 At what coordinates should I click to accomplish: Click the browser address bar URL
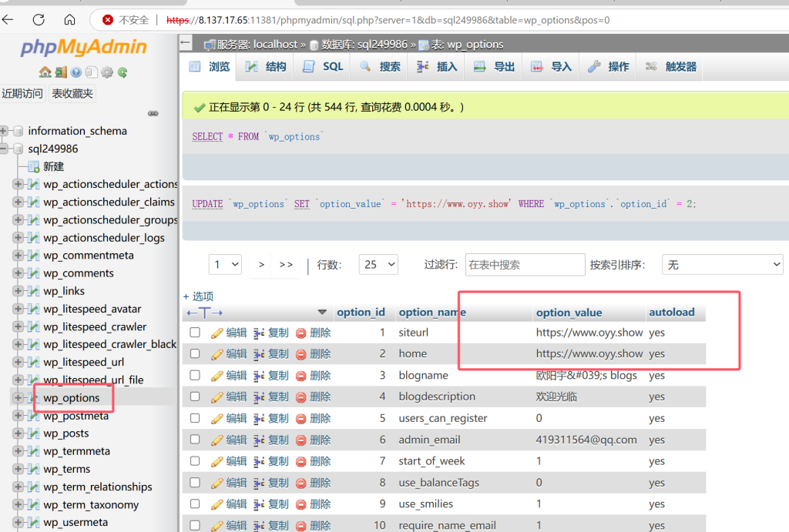coord(388,20)
